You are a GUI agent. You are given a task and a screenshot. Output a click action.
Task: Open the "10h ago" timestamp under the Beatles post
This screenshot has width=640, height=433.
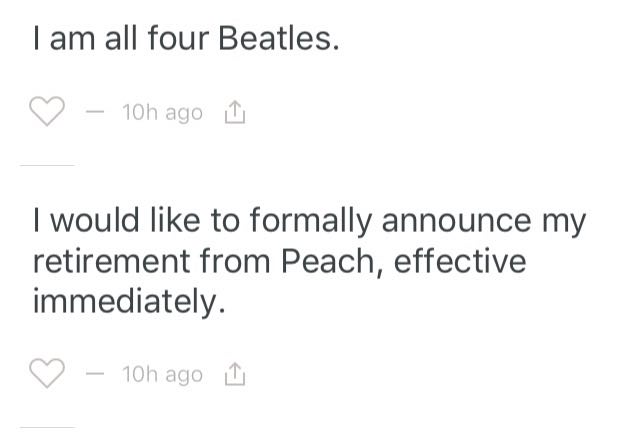[x=161, y=114]
